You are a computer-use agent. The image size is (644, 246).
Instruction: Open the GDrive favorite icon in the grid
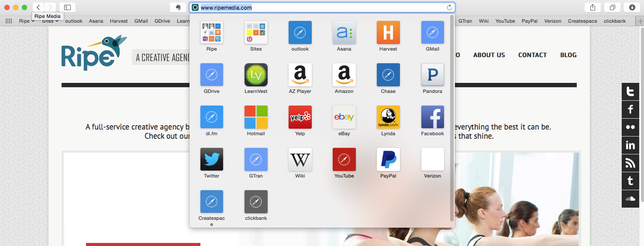(x=212, y=75)
